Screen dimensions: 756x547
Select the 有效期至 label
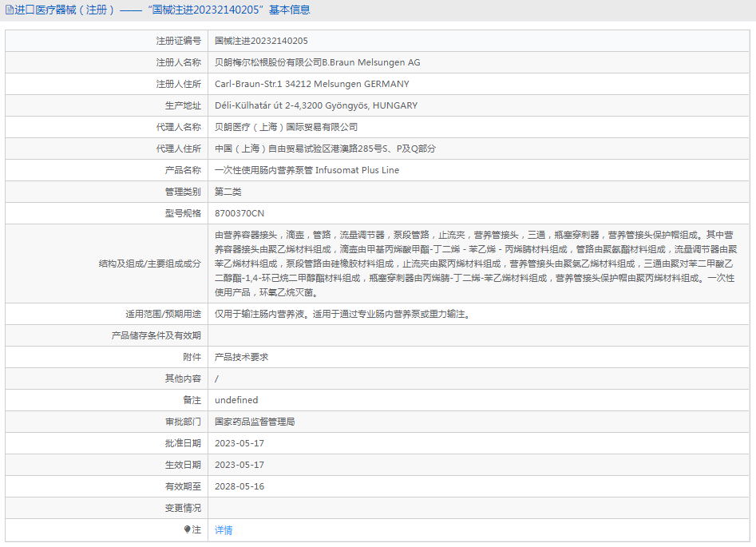point(183,486)
